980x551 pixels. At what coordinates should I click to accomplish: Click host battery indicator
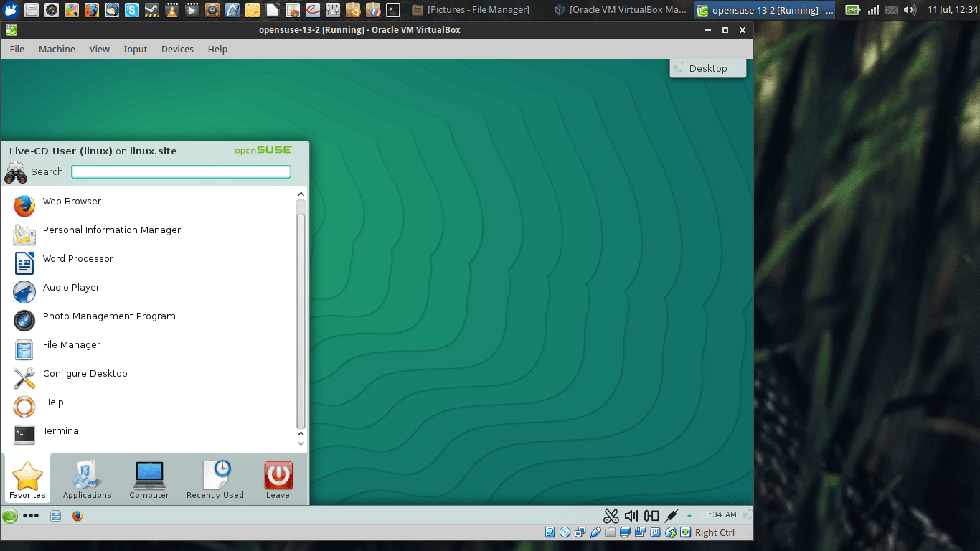(x=852, y=10)
